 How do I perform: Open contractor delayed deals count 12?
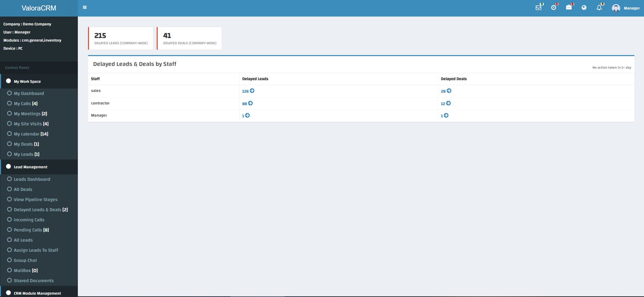[x=443, y=104]
